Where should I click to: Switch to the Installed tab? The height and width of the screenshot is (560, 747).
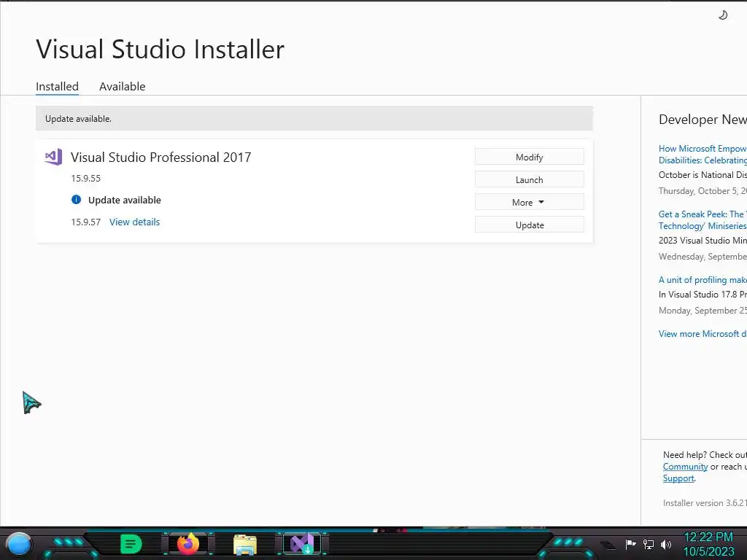click(x=57, y=87)
